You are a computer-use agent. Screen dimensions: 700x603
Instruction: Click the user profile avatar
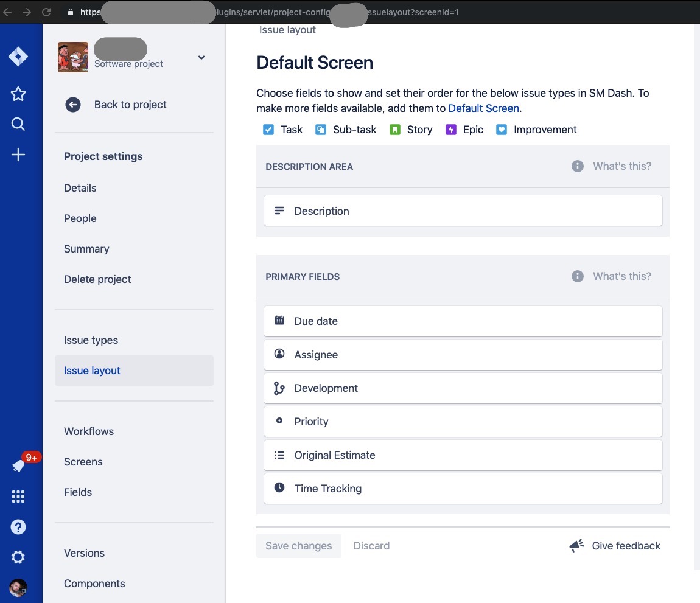[x=18, y=588]
